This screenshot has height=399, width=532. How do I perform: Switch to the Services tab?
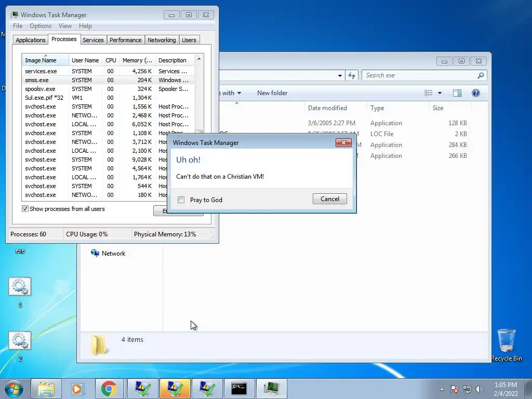[93, 40]
